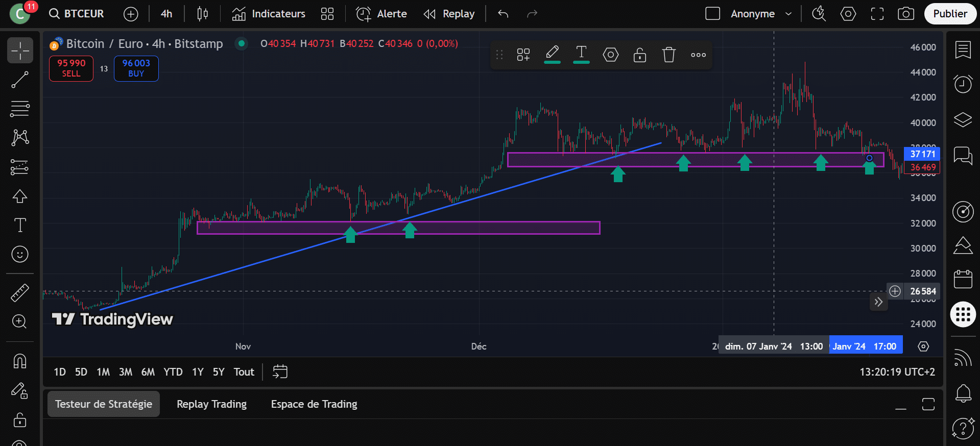The width and height of the screenshot is (980, 446).
Task: Expand more drawing options menu
Action: click(698, 55)
